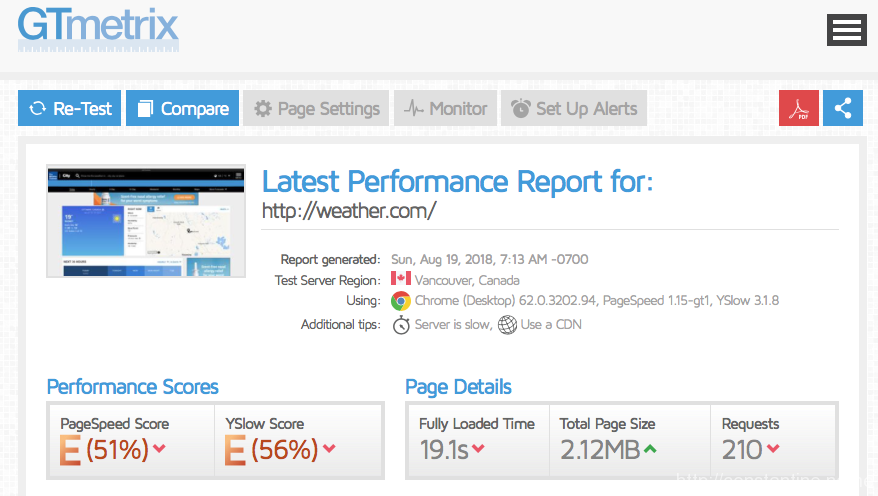Click the report date 'Sun, Aug 19, 2018'

coord(442,260)
